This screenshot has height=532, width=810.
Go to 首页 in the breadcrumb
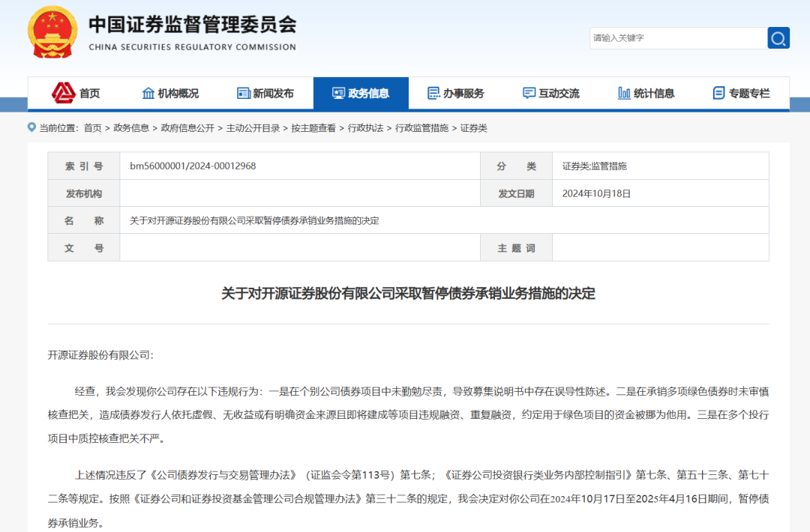click(x=92, y=128)
